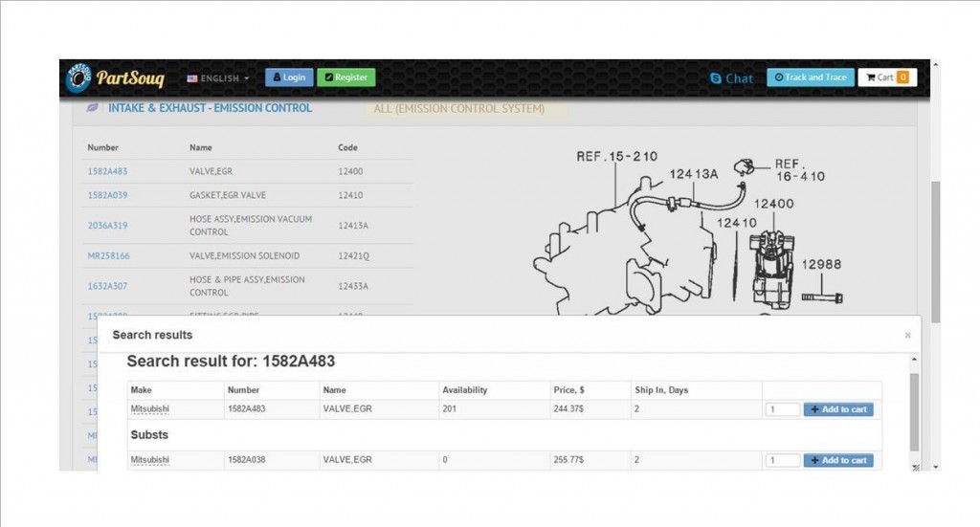Click the leaf icon beside Intake & Exhaust
980x527 pixels.
tap(93, 107)
